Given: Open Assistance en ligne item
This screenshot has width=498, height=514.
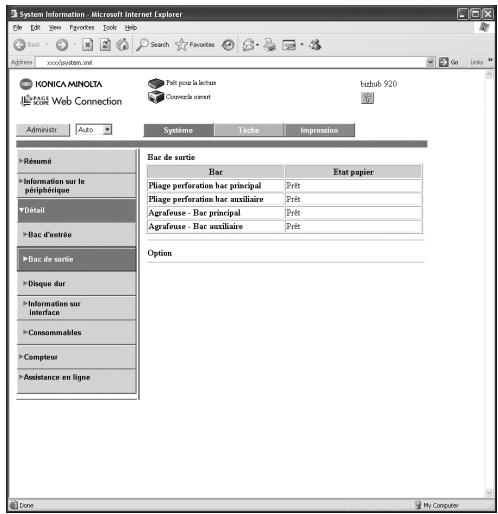Looking at the screenshot, I should 76,381.
